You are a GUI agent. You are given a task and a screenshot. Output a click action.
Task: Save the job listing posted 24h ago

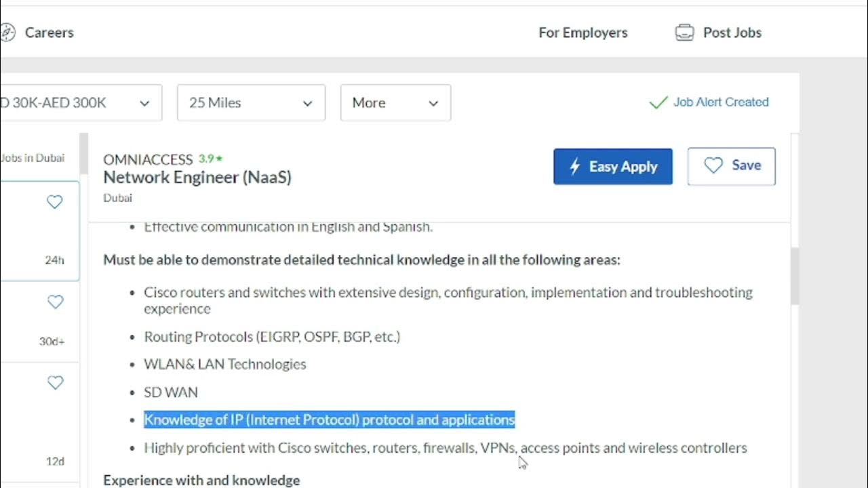(55, 202)
